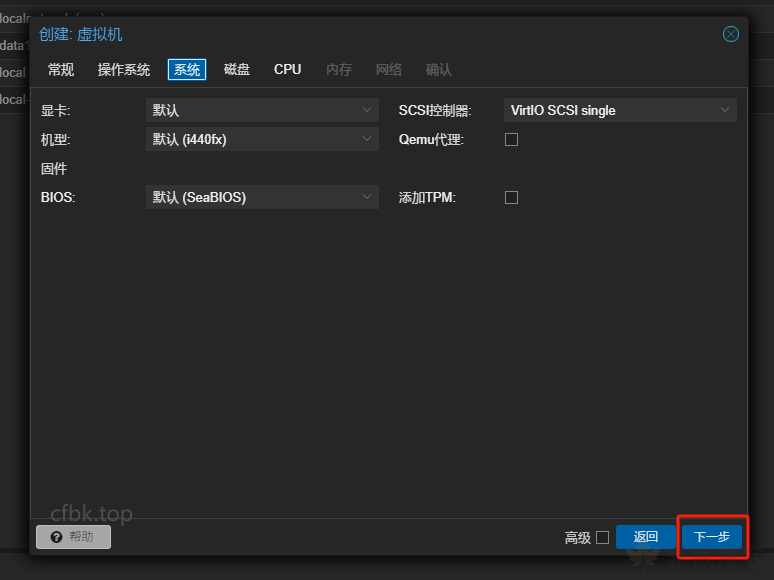This screenshot has height=580, width=774.
Task: Open the SCSI控制器 dropdown arrow
Action: [x=725, y=110]
